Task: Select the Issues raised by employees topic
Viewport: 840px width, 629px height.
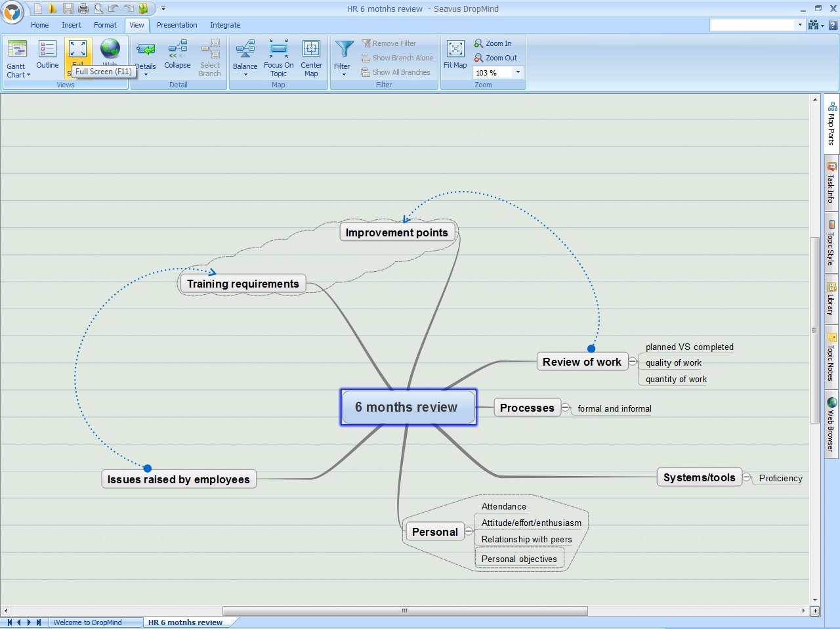Action: [178, 479]
